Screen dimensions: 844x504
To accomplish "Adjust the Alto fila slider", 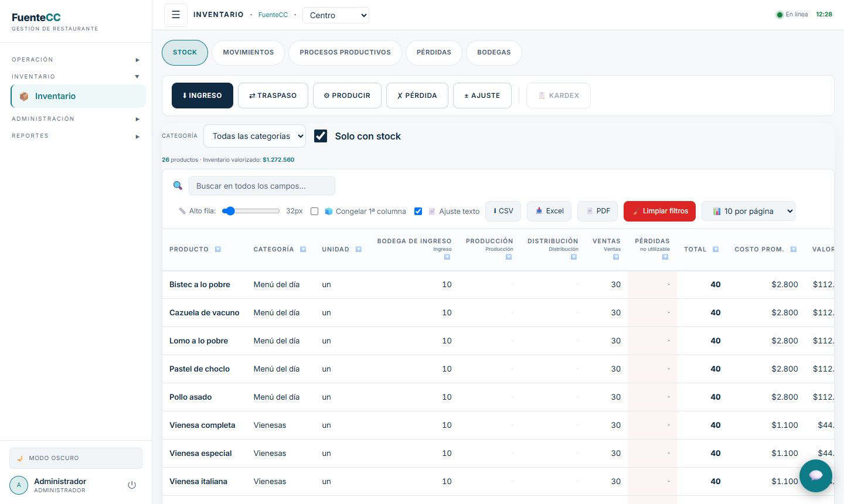I will pyautogui.click(x=251, y=211).
